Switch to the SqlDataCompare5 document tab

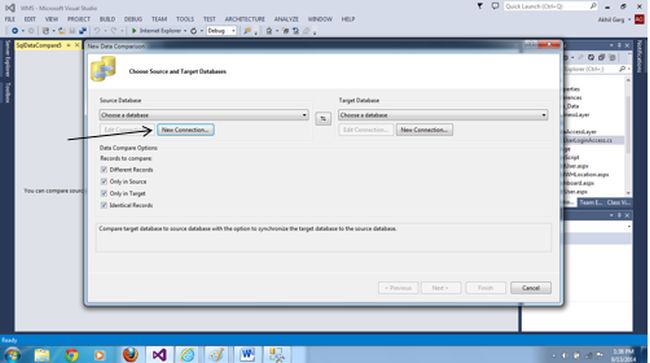click(39, 45)
